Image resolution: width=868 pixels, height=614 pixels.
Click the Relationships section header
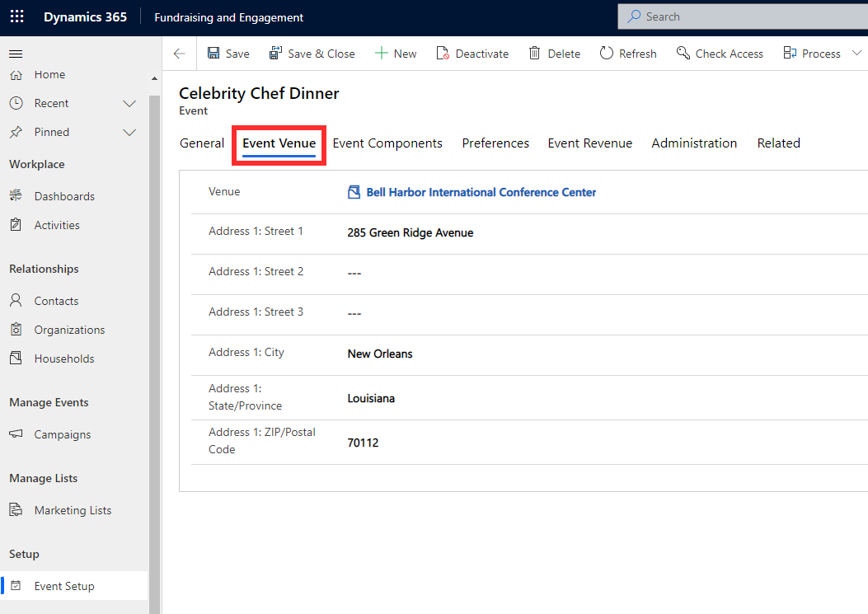(45, 269)
